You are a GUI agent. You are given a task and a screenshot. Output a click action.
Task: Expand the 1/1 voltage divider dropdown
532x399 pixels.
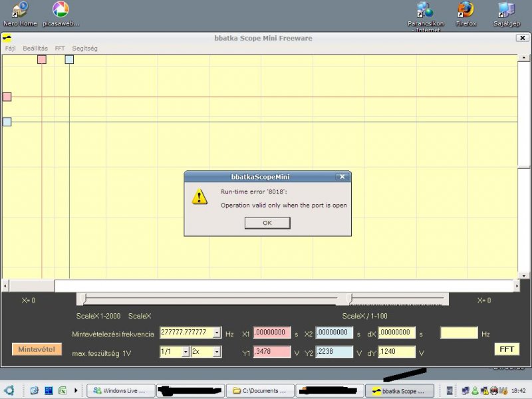[186, 352]
